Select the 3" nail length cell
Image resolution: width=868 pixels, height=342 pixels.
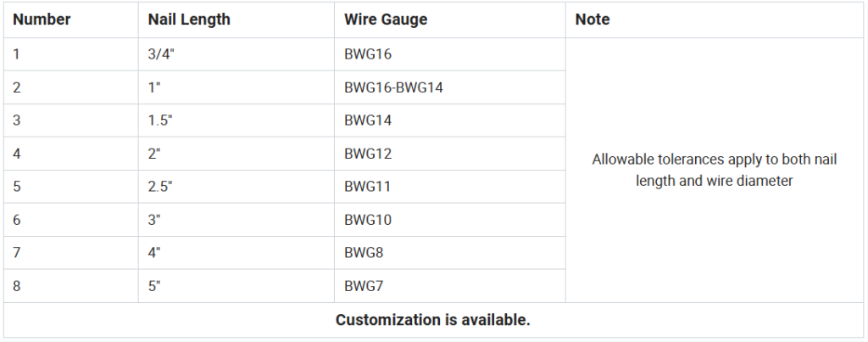pos(236,220)
